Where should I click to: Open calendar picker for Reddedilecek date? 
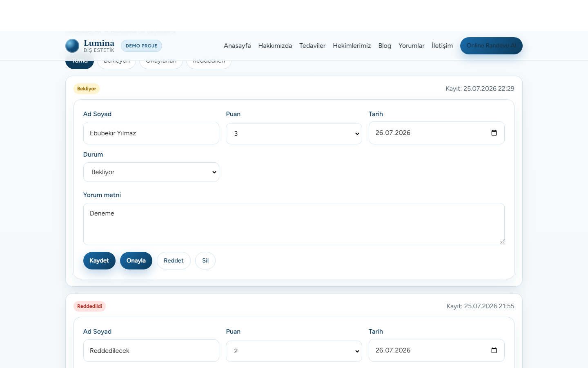(494, 350)
